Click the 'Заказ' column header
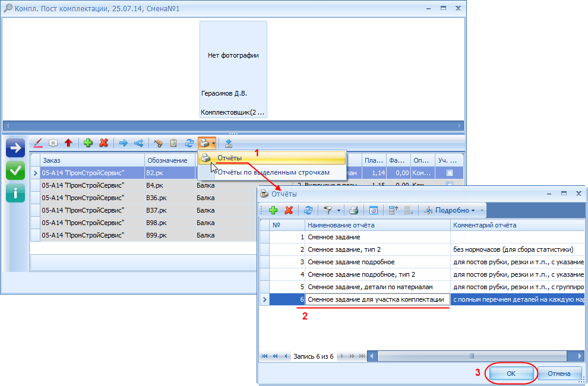 pyautogui.click(x=92, y=160)
